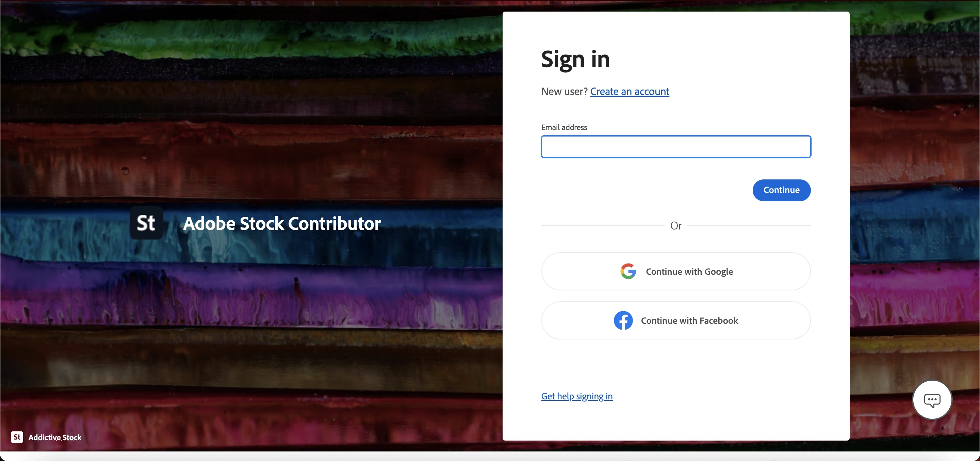
Task: Open the Create an account link
Action: pyautogui.click(x=630, y=91)
